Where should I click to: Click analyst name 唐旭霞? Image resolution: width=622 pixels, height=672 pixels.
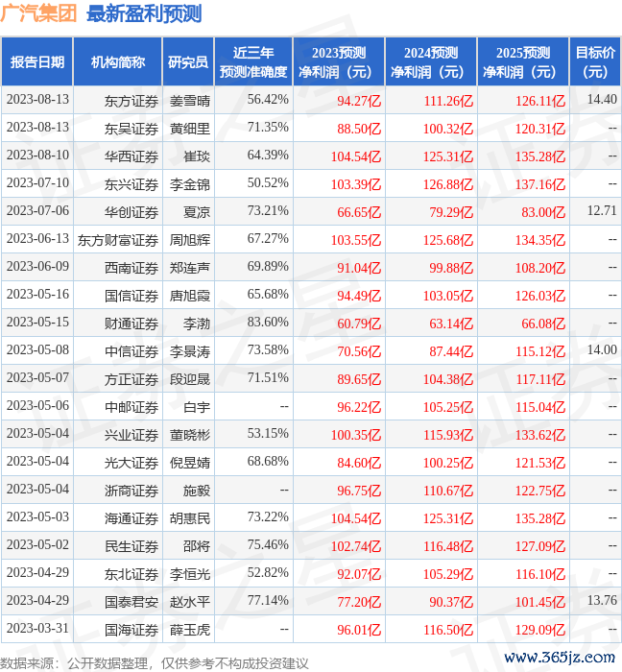click(x=190, y=296)
